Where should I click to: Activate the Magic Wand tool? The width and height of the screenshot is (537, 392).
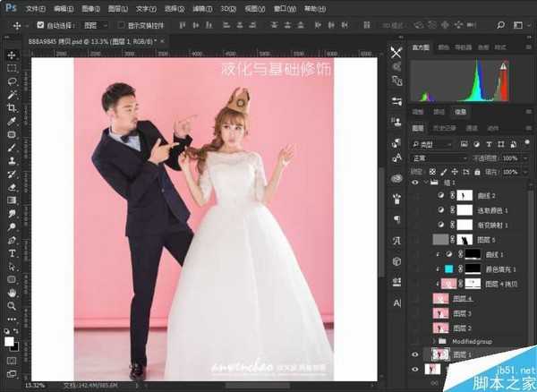(12, 95)
